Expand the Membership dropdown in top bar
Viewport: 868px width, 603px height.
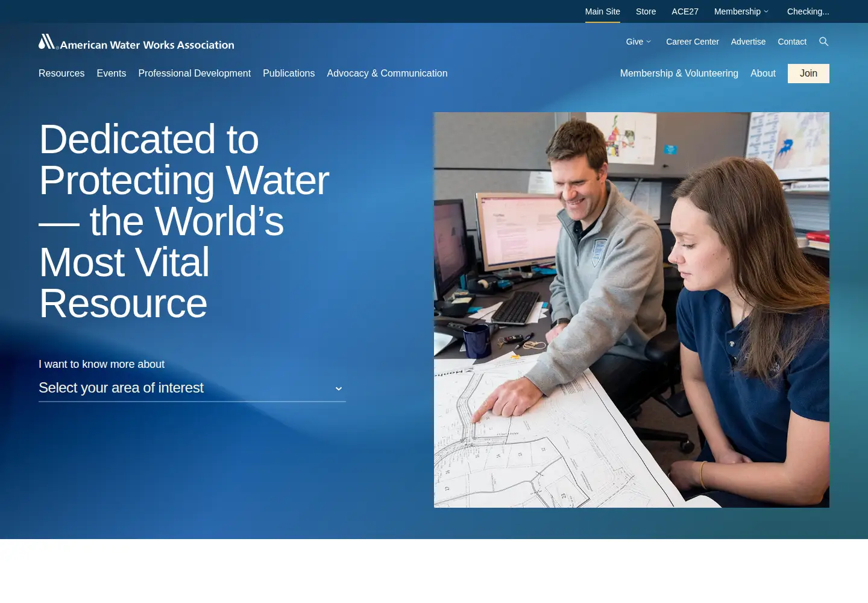click(x=741, y=11)
